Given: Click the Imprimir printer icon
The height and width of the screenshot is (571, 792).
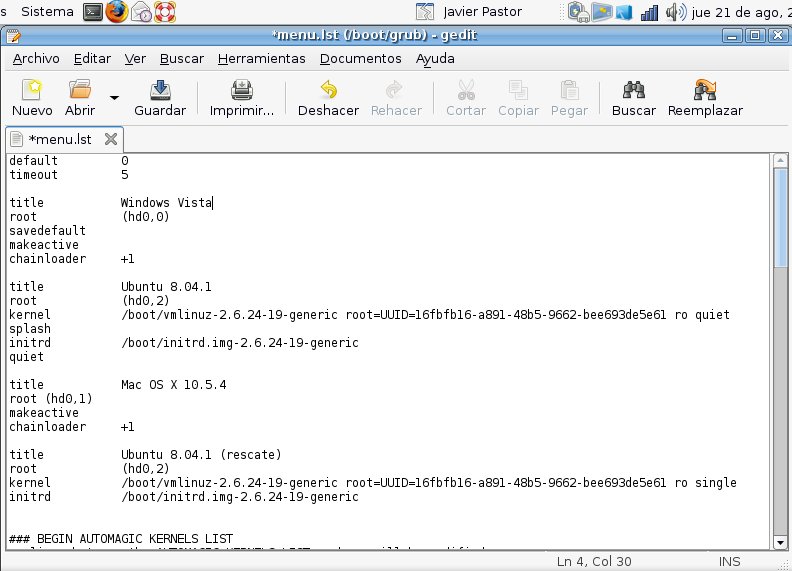Looking at the screenshot, I should tap(242, 90).
